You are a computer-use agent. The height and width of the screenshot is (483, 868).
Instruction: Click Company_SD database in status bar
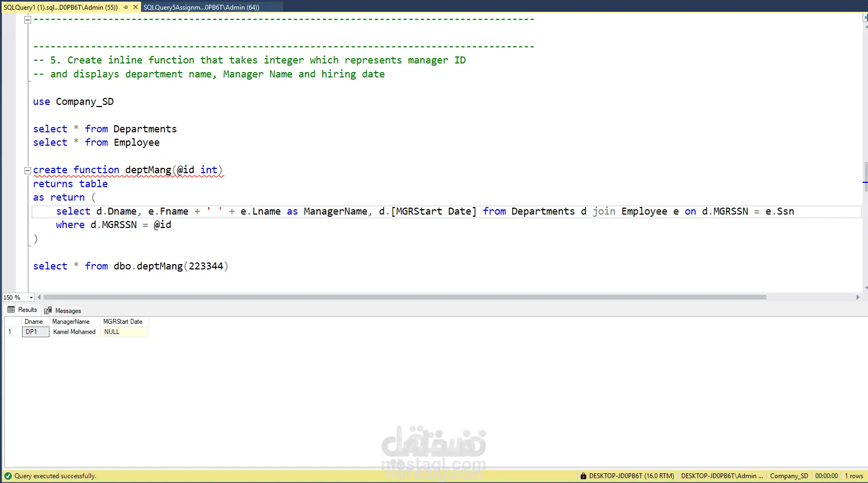(x=789, y=476)
